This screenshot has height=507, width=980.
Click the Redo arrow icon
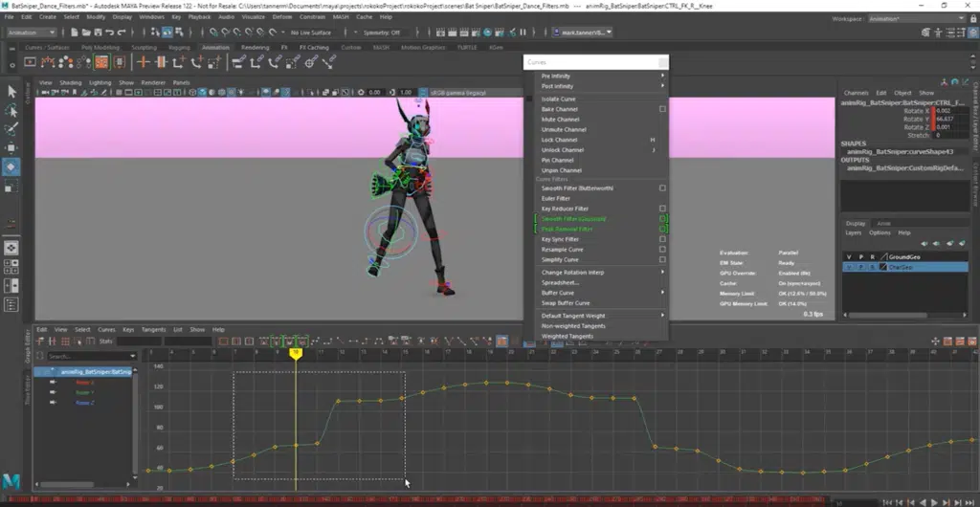tap(122, 33)
